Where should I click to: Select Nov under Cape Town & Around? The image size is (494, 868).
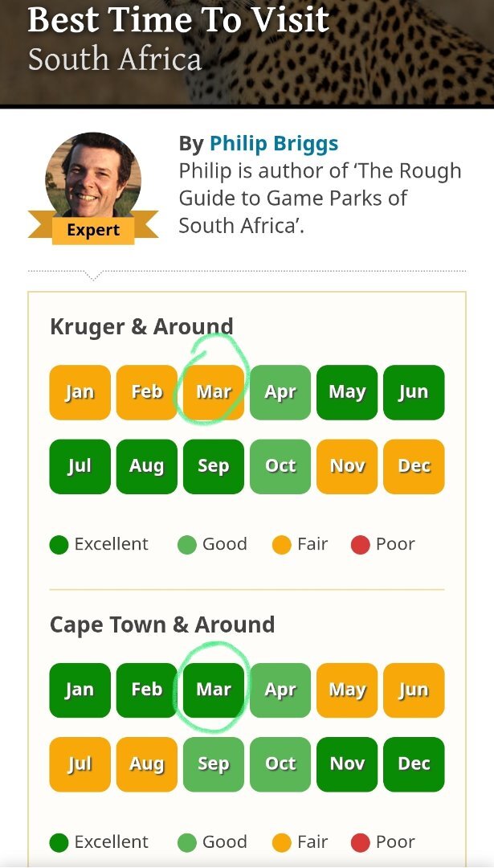[347, 764]
